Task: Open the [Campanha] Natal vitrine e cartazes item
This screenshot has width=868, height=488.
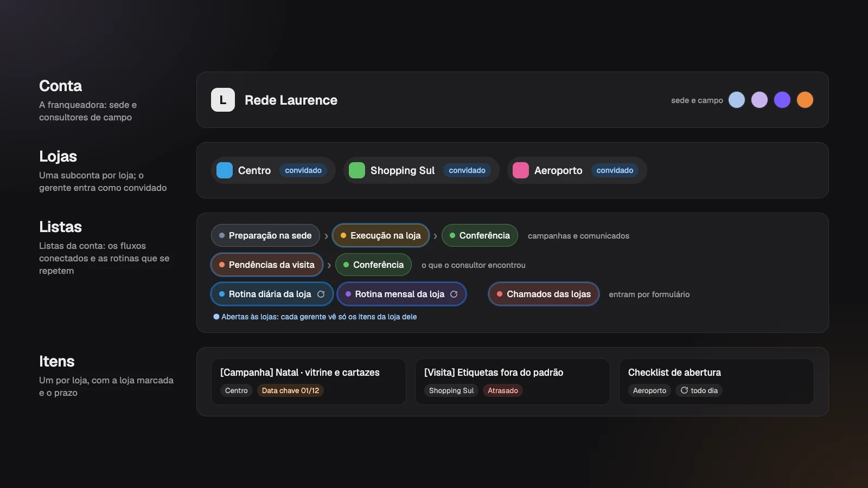Action: coord(309,382)
